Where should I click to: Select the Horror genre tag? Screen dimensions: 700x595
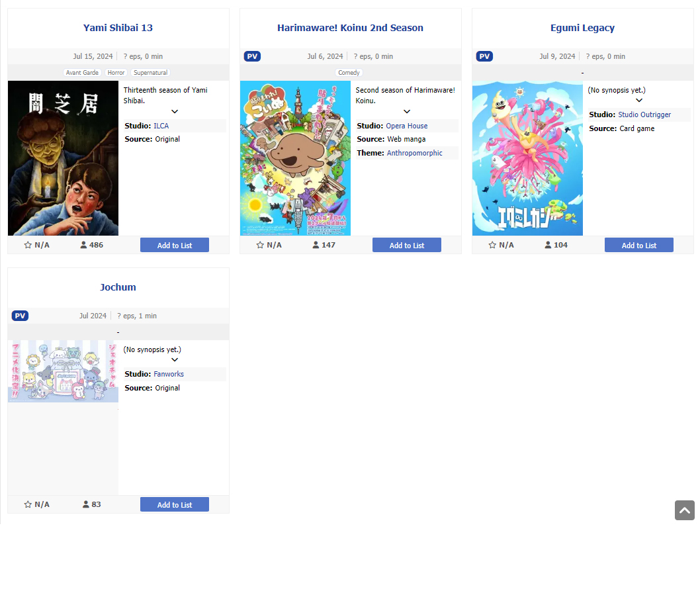(x=116, y=72)
